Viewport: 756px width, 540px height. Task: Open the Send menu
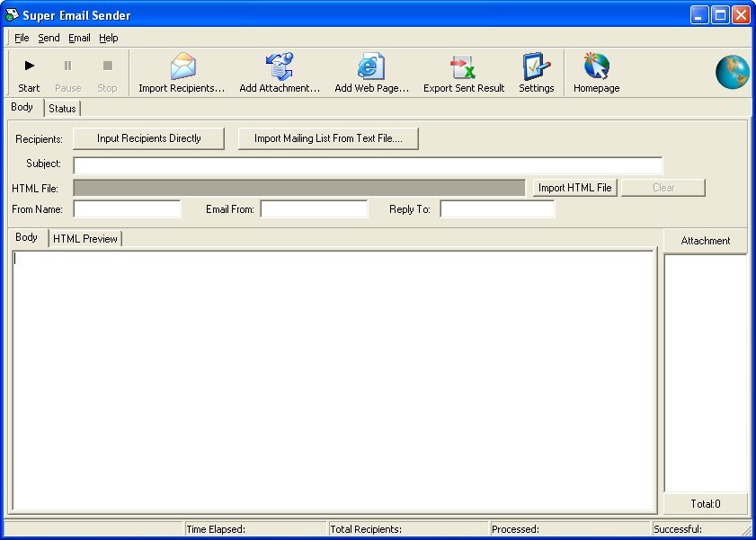point(49,38)
